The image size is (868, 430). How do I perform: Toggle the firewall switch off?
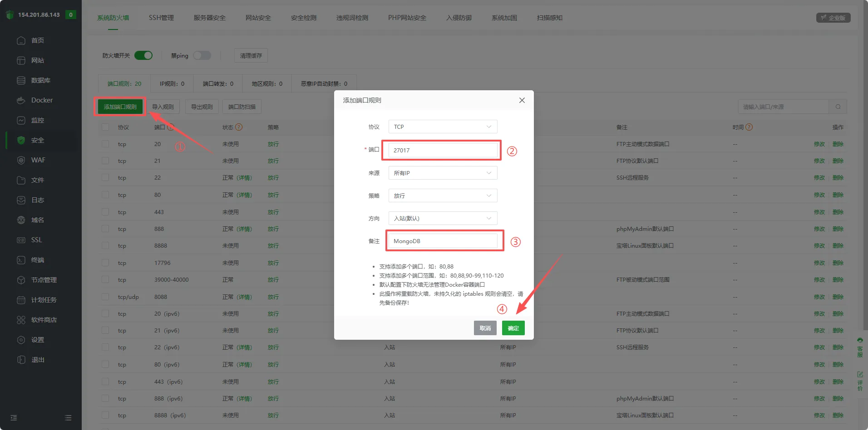[x=143, y=55]
